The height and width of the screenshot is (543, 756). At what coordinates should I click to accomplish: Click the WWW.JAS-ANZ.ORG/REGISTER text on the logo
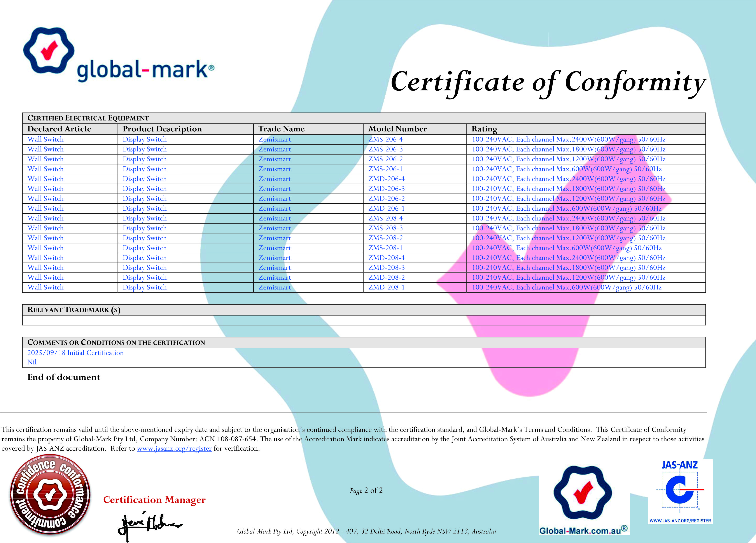680,521
